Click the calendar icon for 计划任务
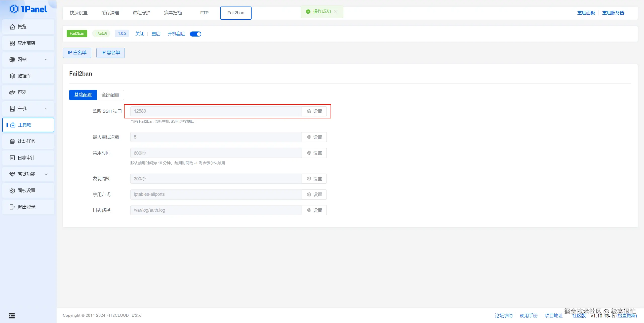 pos(12,141)
